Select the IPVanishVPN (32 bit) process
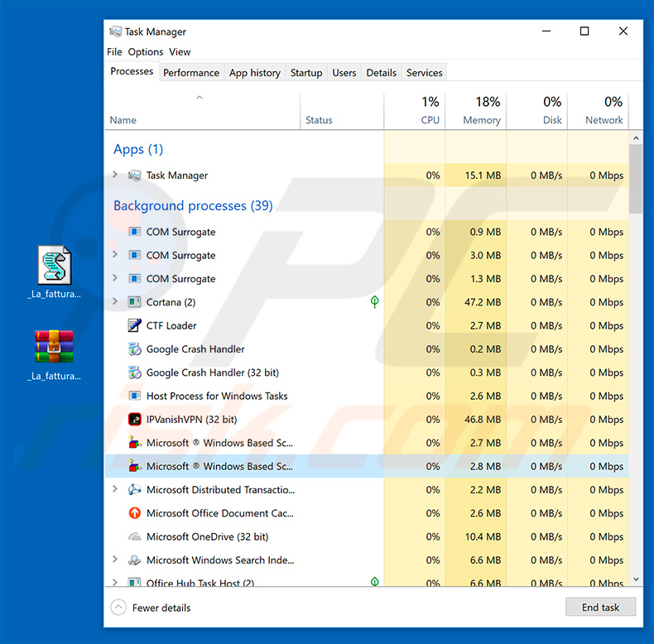The image size is (654, 644). tap(366, 419)
